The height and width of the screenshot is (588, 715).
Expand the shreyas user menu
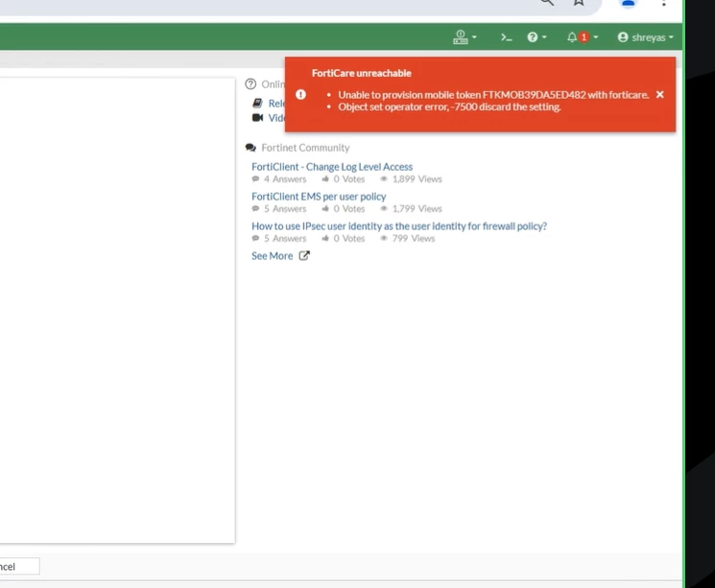645,37
